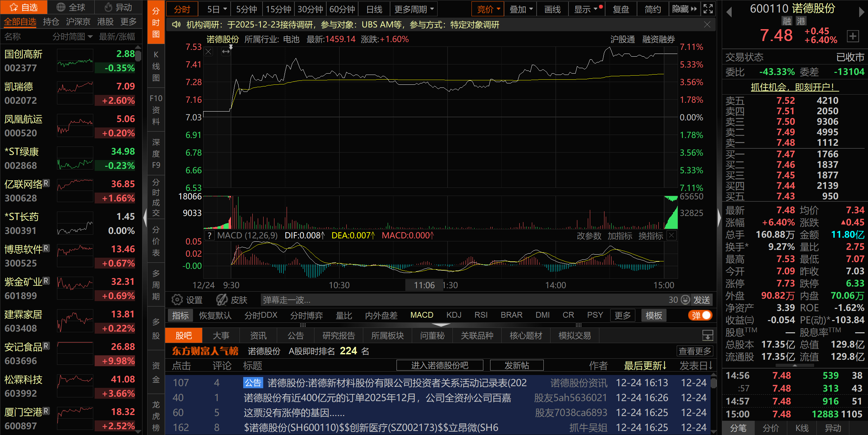Open the 更多周期 dropdown

point(414,9)
